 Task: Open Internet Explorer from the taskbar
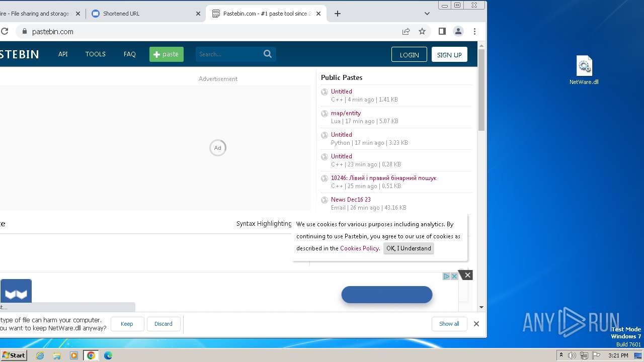click(x=40, y=355)
